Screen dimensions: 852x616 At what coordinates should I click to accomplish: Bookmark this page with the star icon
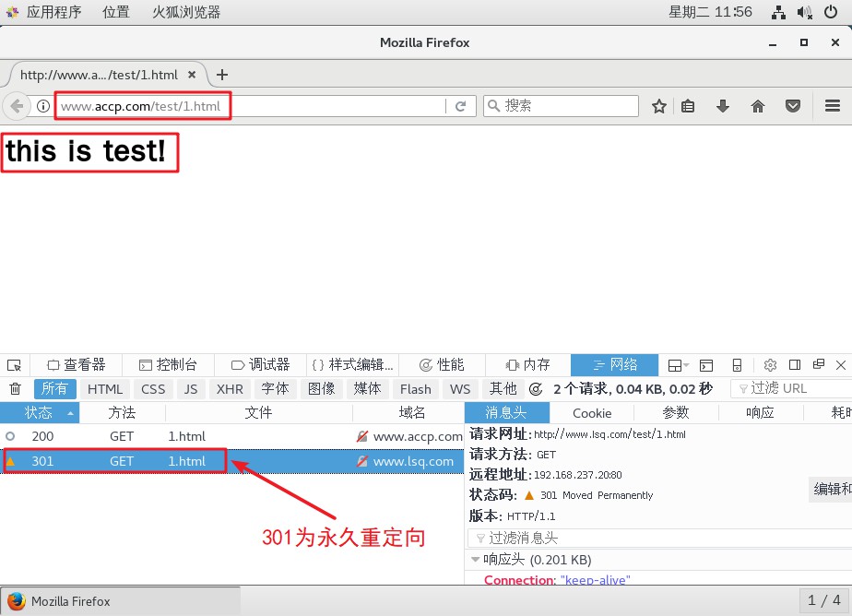(659, 106)
